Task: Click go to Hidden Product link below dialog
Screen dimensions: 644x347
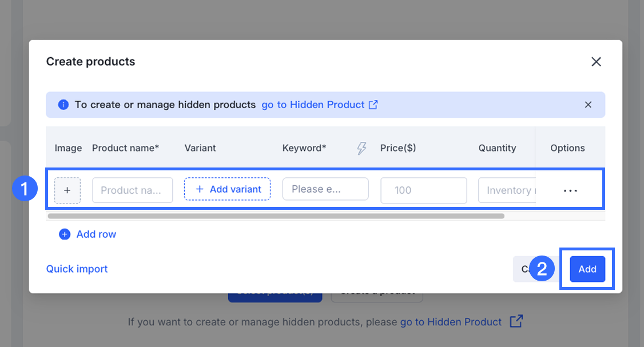Action: 451,322
